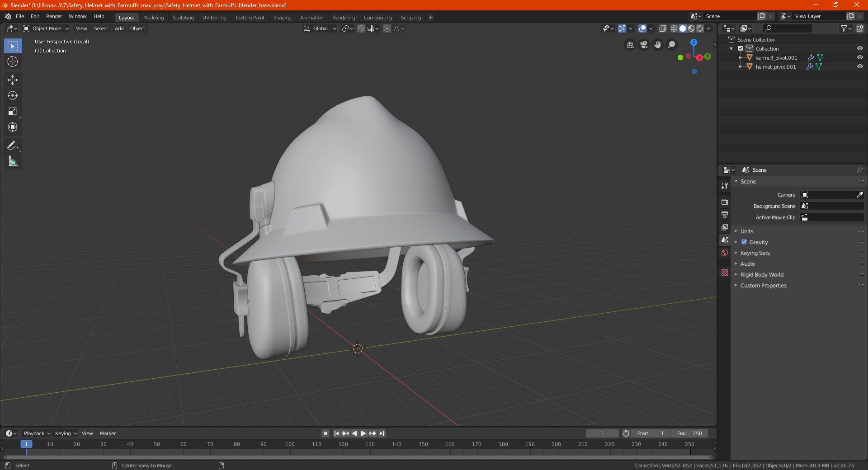The width and height of the screenshot is (868, 470).
Task: Hide earmuff_pivot.001 with its eye icon
Action: [x=860, y=57]
